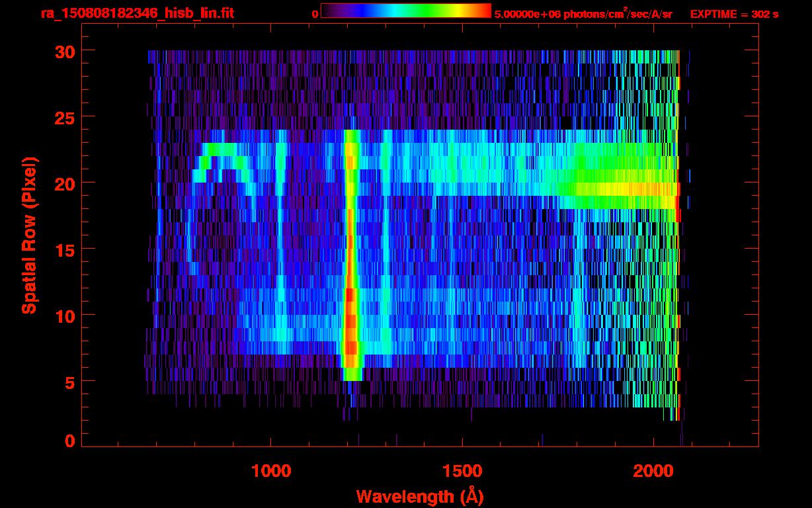
Task: Click the 5 tick label on spatial axis
Action: 69,382
